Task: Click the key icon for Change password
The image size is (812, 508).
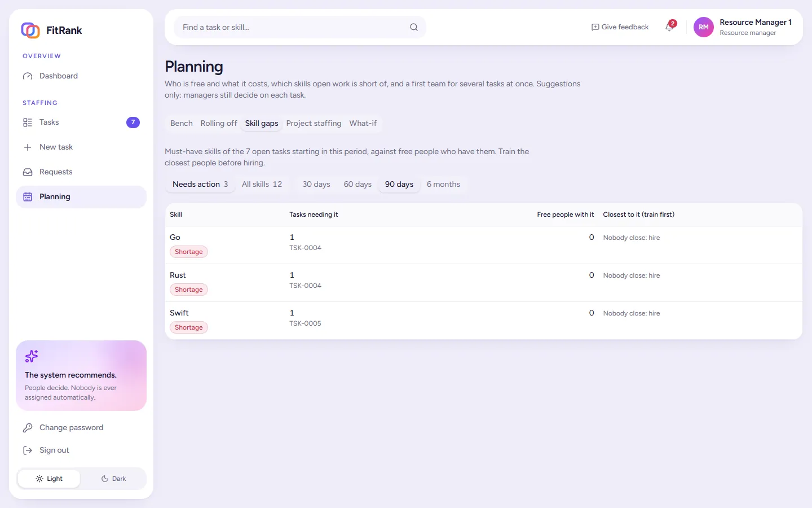Action: (28, 428)
